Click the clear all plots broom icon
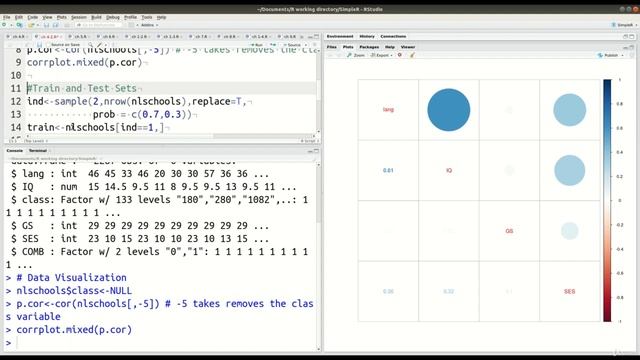The image size is (640, 360). pyautogui.click(x=413, y=55)
